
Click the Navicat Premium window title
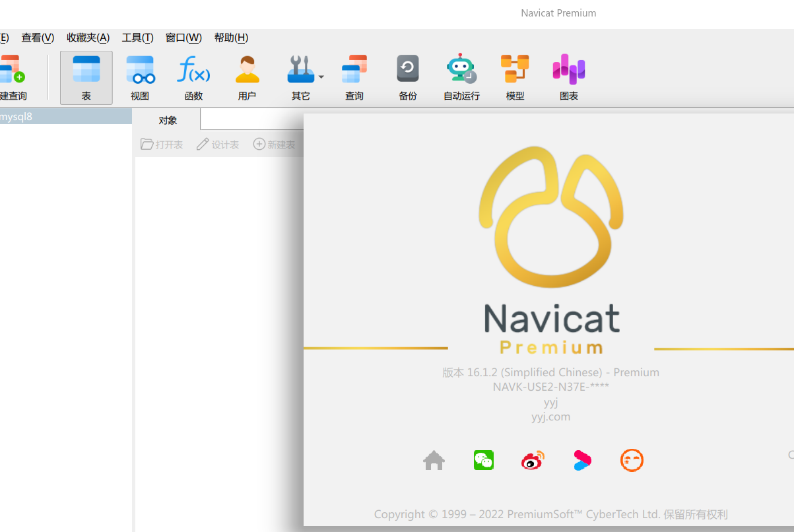coord(558,13)
